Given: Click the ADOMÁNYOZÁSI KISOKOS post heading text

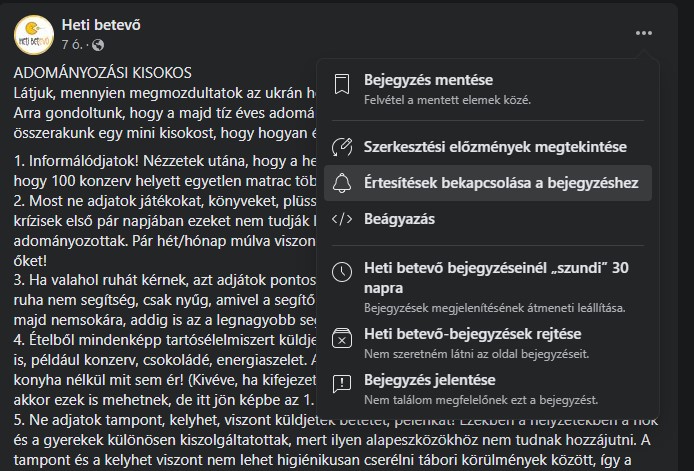Looking at the screenshot, I should click(x=103, y=73).
